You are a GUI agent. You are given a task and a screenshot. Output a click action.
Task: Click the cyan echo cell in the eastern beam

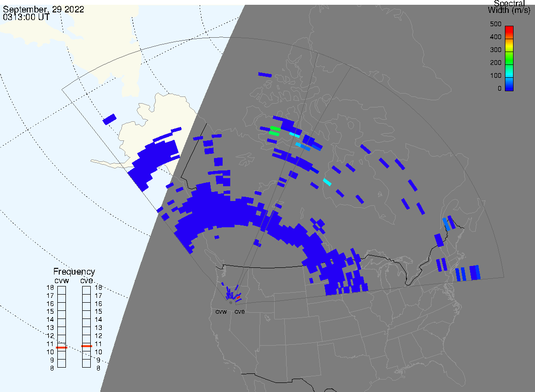[327, 182]
